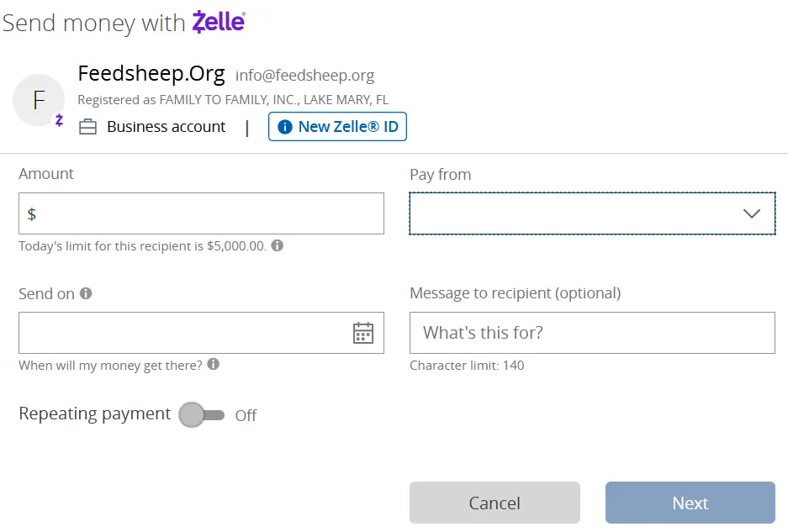This screenshot has width=788, height=532.
Task: Focus the Send on date field
Action: (181, 333)
